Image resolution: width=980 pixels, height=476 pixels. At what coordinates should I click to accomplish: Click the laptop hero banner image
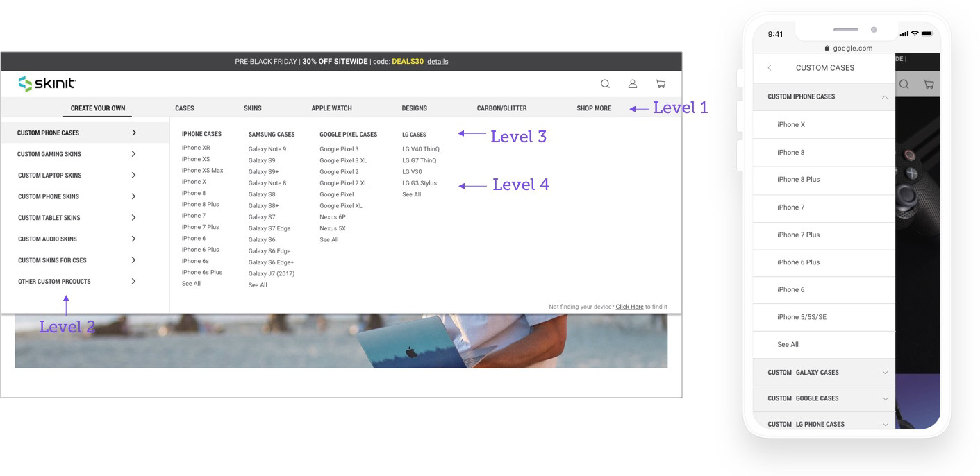pyautogui.click(x=341, y=341)
